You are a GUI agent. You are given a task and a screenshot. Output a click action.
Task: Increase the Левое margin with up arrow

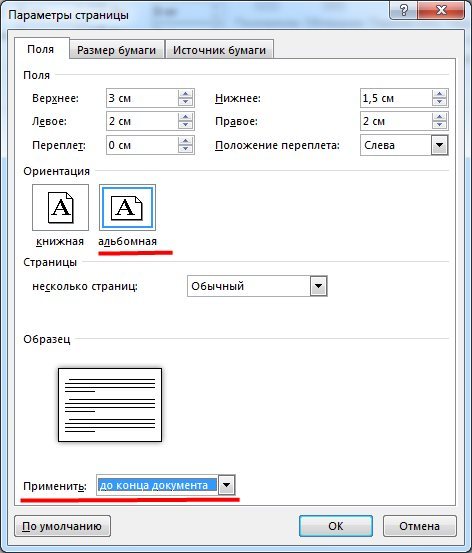186,117
